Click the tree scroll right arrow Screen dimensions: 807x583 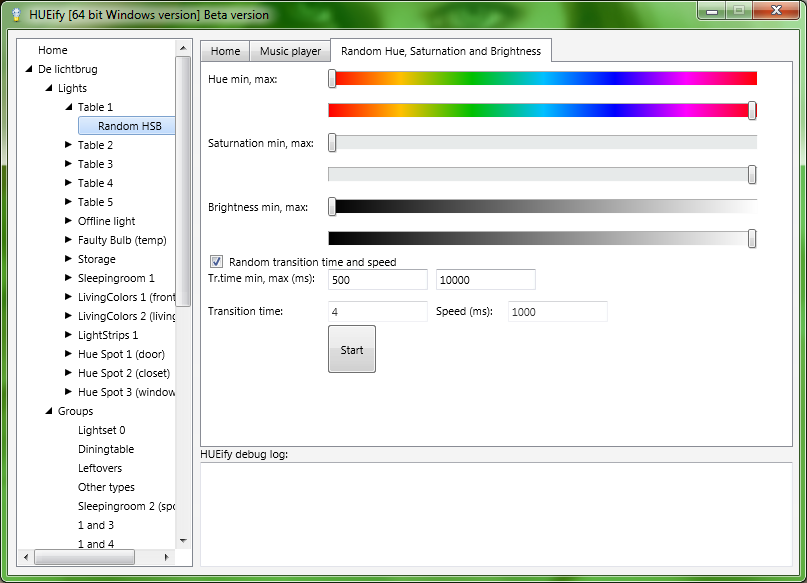click(167, 557)
